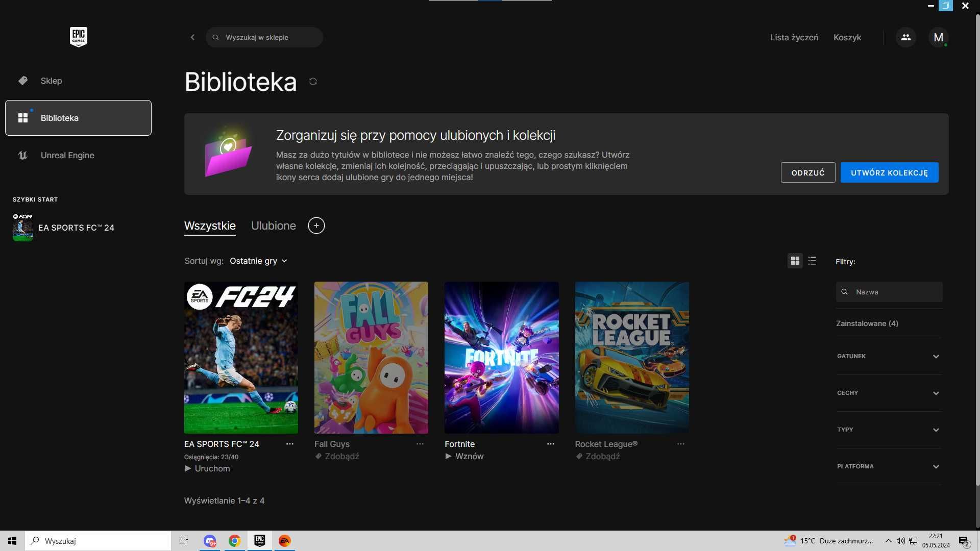Open the Rocket League cover art
The width and height of the screenshot is (980, 551).
pyautogui.click(x=632, y=357)
